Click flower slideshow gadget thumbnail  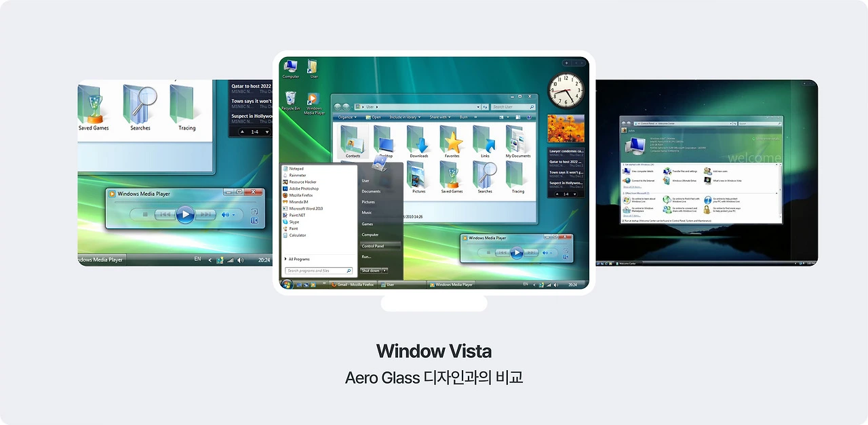point(566,128)
